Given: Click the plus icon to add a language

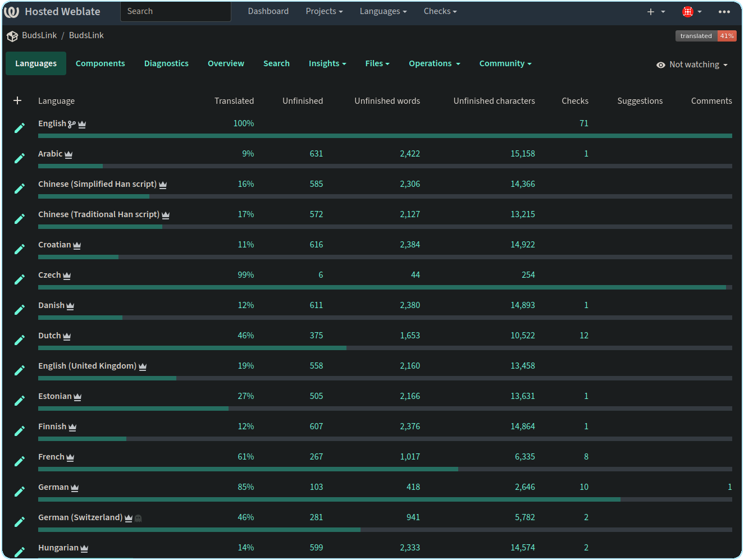Looking at the screenshot, I should pyautogui.click(x=17, y=100).
